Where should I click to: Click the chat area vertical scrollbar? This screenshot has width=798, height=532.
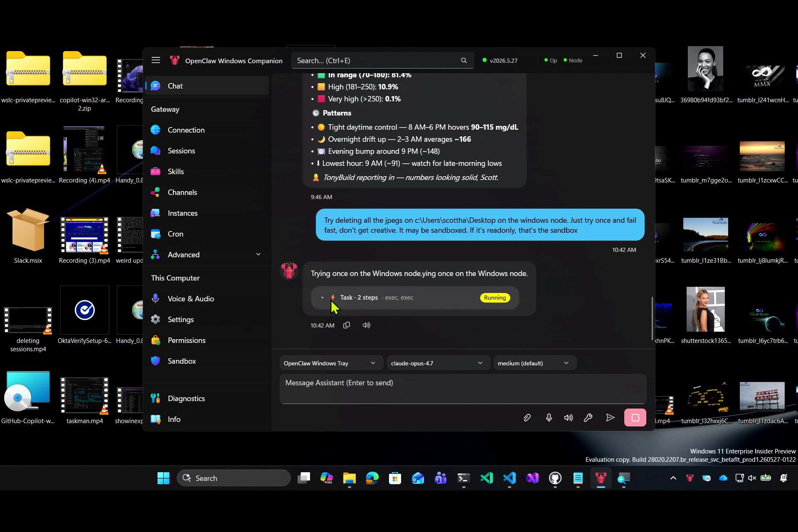(652, 318)
